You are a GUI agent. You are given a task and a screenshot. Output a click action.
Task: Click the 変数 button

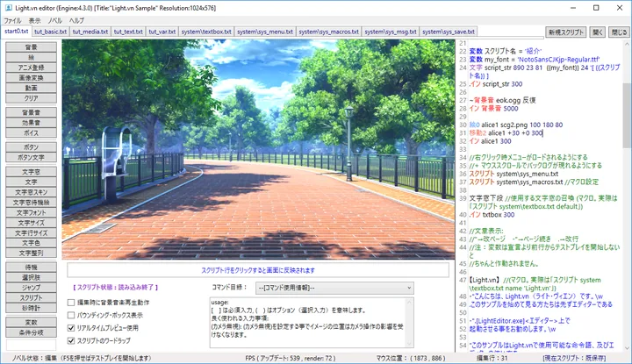pos(31,322)
